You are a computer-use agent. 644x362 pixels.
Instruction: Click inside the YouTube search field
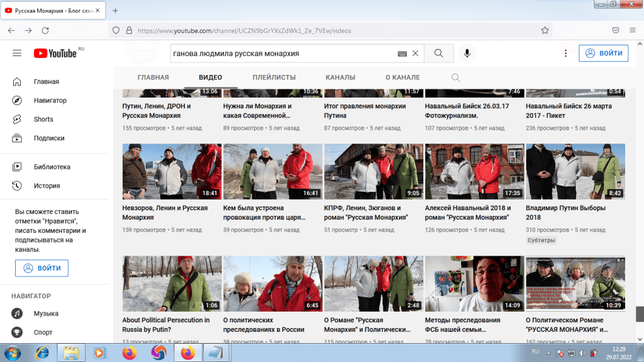coord(283,54)
